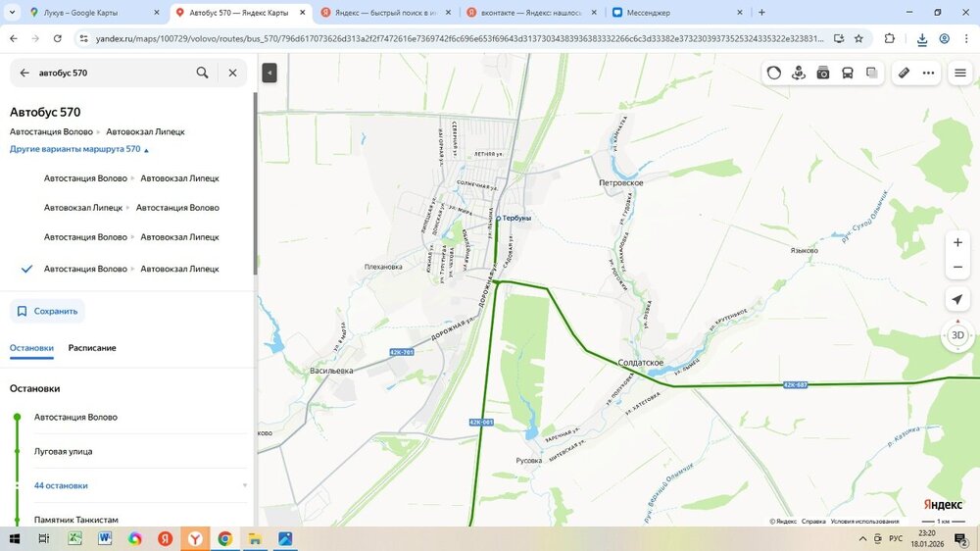Open map layers selector
980x551 pixels.
point(871,73)
